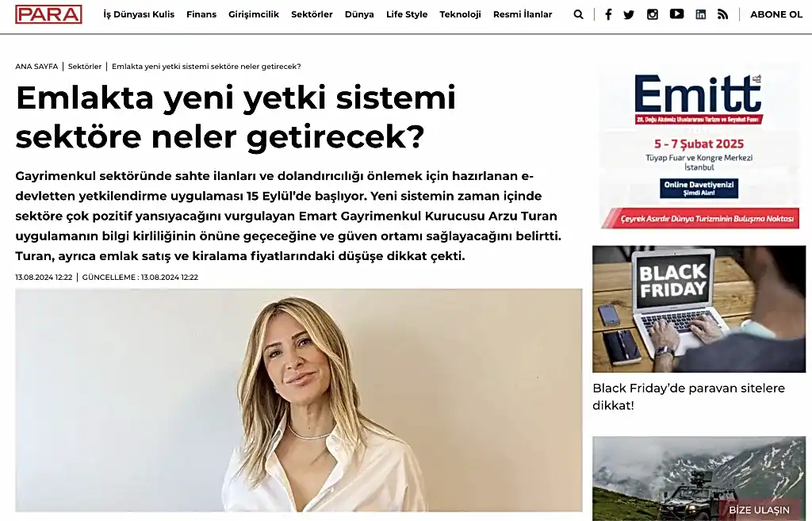Screen dimensions: 812x521
Task: Open Resmi İlanlar from the navbar
Action: point(523,14)
